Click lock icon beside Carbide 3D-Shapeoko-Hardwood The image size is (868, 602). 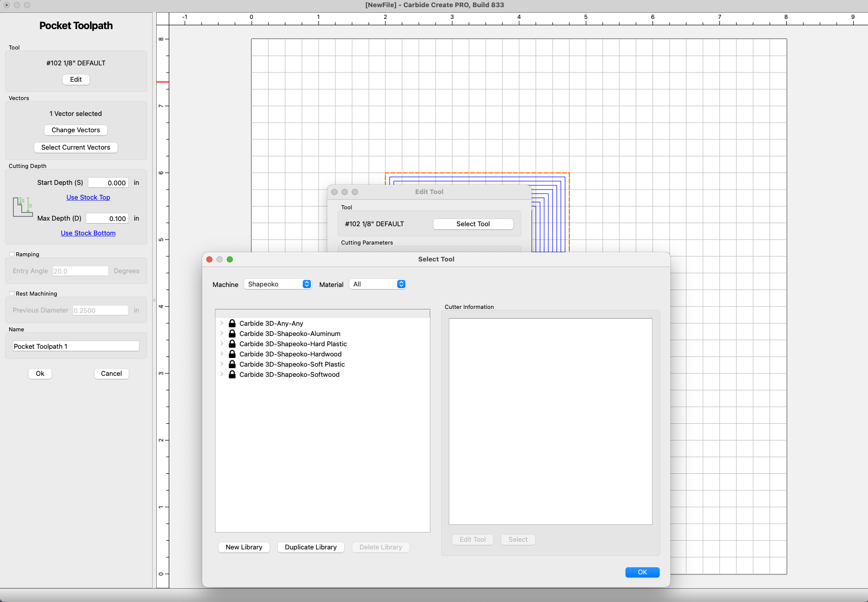click(x=232, y=354)
